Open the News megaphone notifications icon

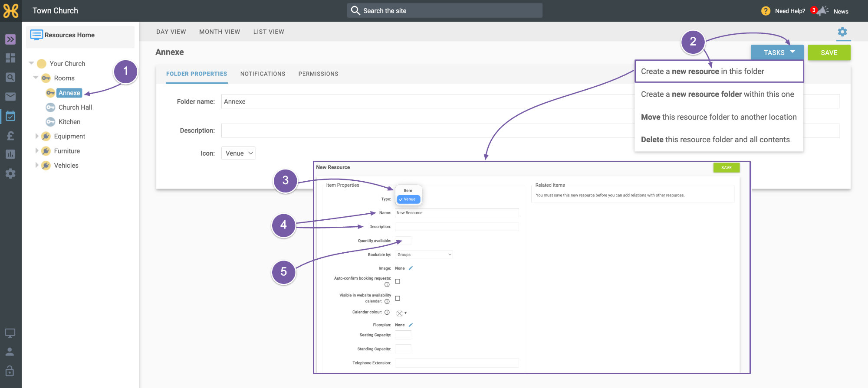[x=822, y=11]
